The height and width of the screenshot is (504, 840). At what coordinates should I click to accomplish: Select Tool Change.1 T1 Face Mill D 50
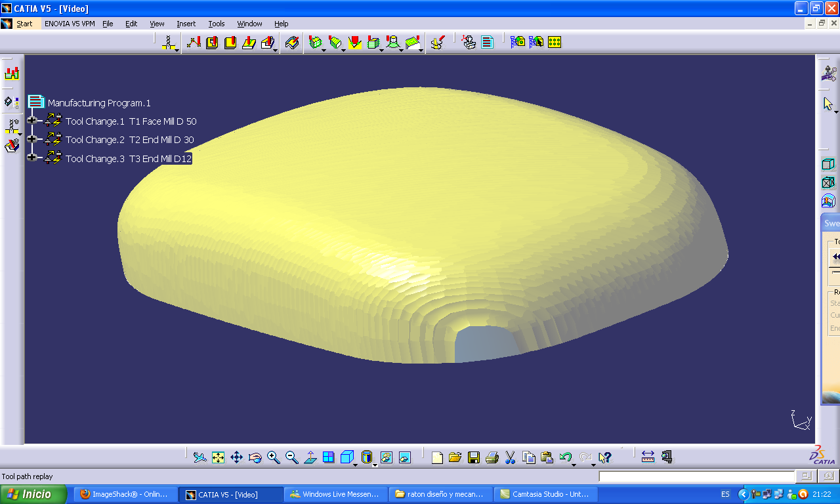point(131,121)
